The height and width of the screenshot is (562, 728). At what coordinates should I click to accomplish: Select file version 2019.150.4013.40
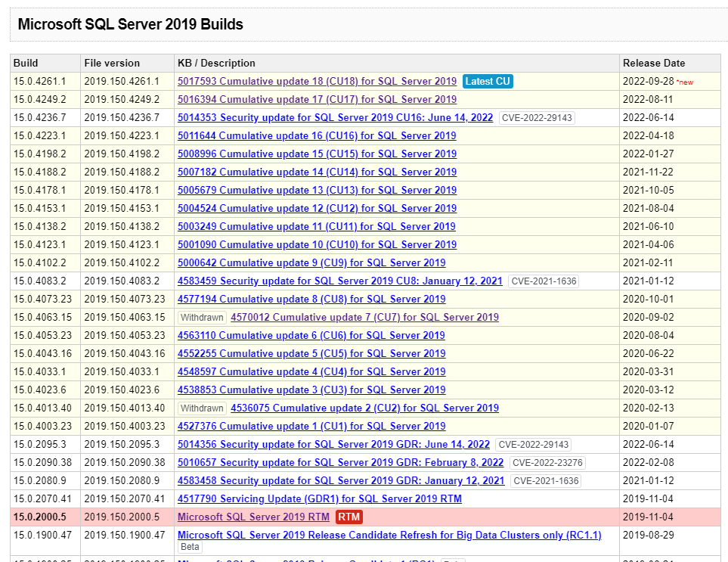[x=125, y=408]
